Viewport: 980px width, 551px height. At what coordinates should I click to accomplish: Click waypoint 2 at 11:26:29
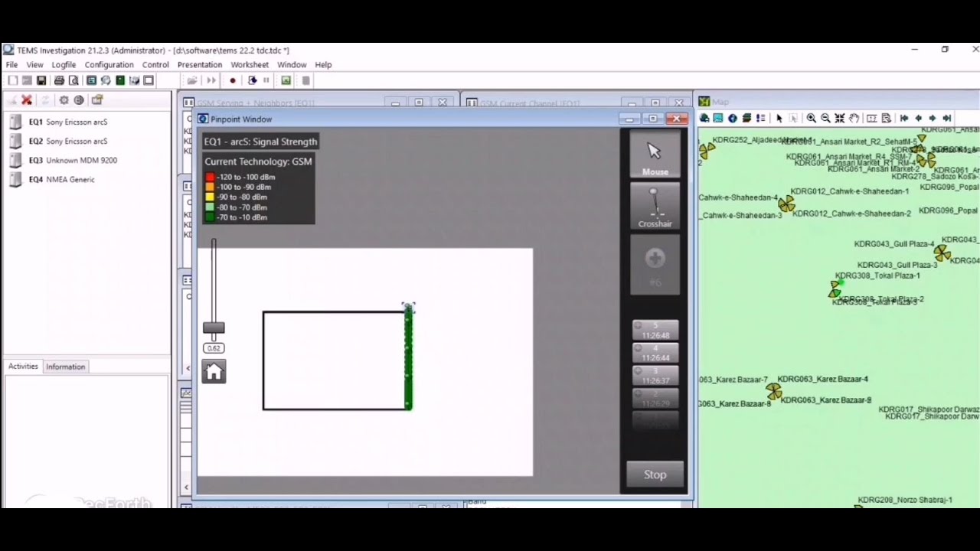coord(655,399)
